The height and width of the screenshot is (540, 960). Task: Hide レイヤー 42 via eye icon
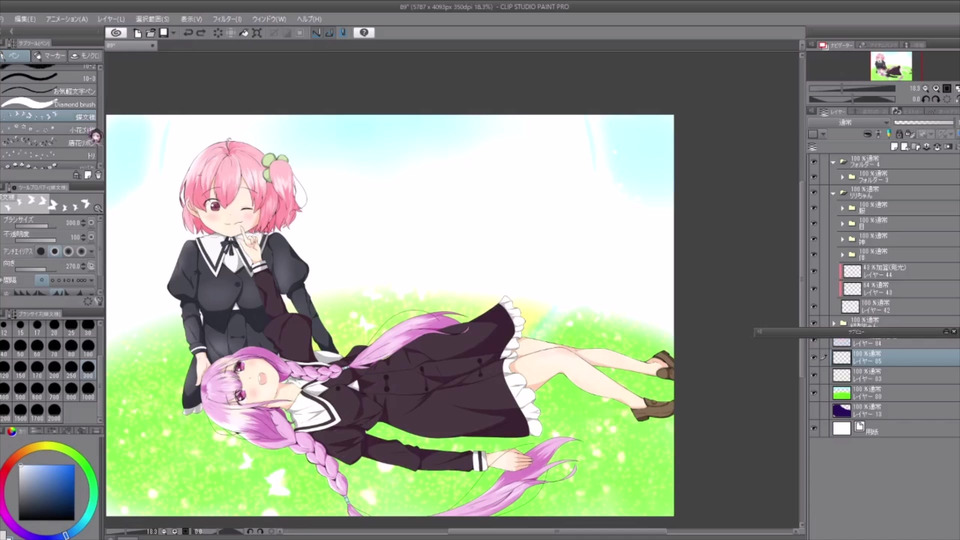tap(814, 307)
